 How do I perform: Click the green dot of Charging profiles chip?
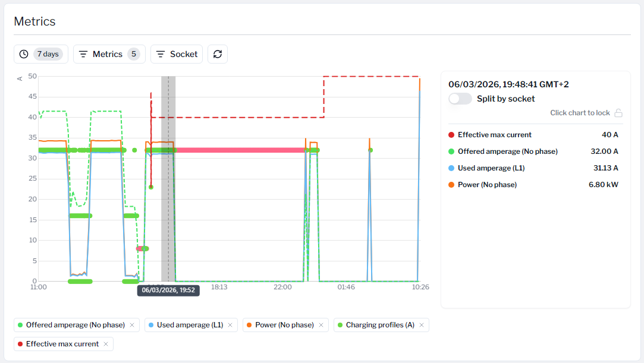coord(340,325)
